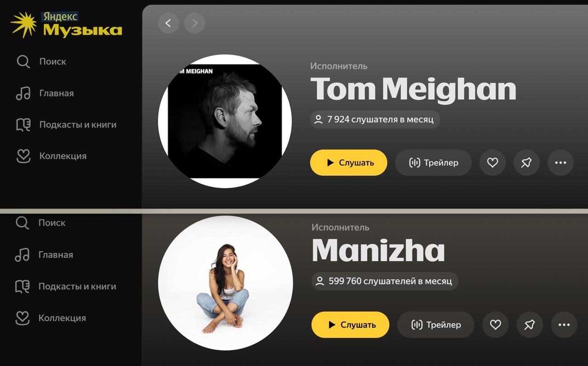
Task: Like Tom Meighan with the heart icon
Action: click(x=492, y=163)
